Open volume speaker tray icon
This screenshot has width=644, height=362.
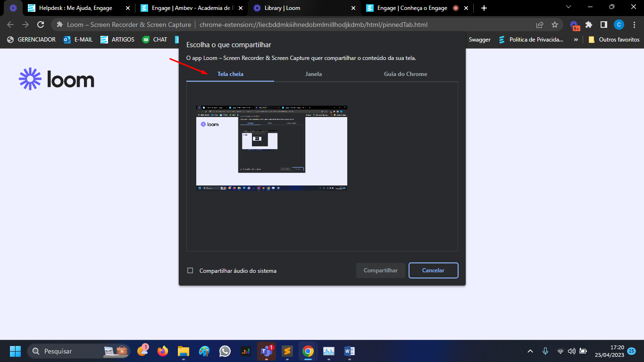point(571,351)
